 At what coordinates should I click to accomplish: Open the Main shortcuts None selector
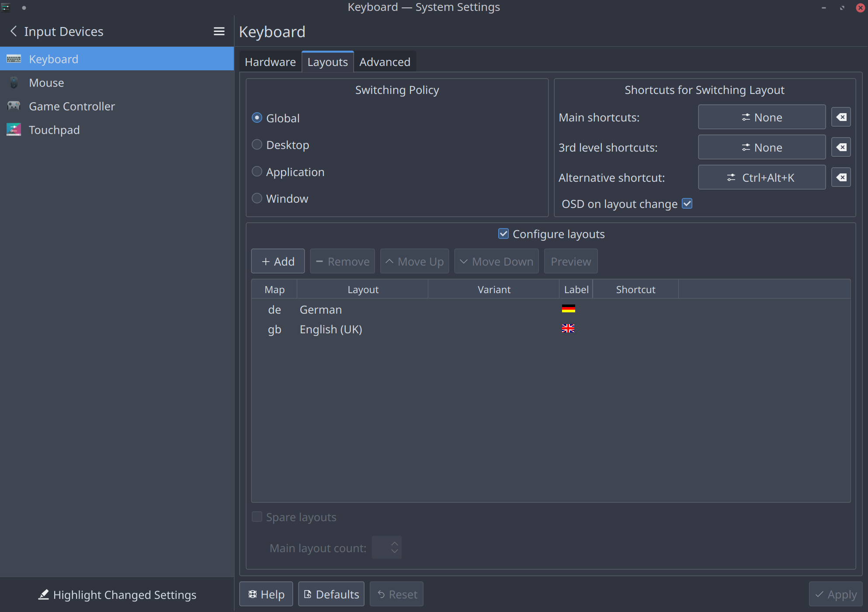point(761,117)
